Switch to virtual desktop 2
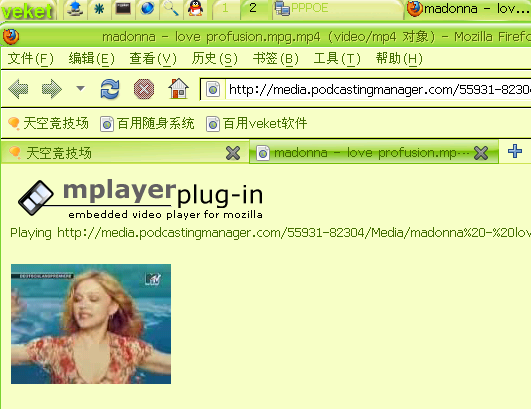This screenshot has width=531, height=409. (253, 8)
